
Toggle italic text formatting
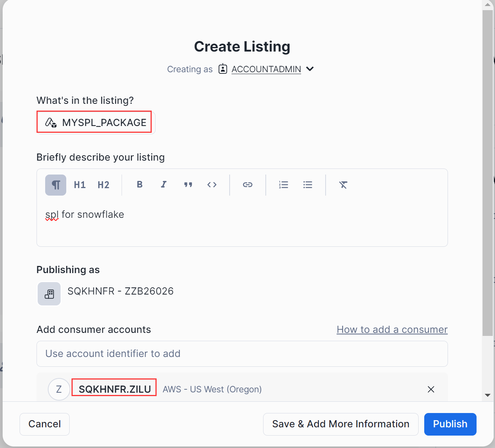pos(164,185)
